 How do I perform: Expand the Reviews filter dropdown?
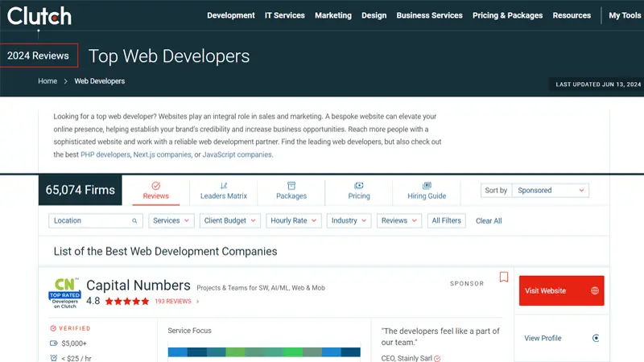pos(398,220)
